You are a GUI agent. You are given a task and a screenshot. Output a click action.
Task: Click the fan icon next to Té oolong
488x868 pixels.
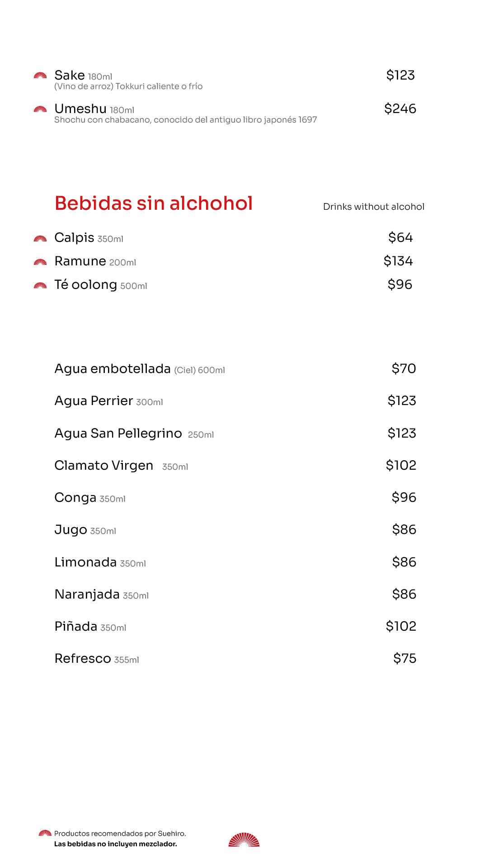click(x=40, y=285)
